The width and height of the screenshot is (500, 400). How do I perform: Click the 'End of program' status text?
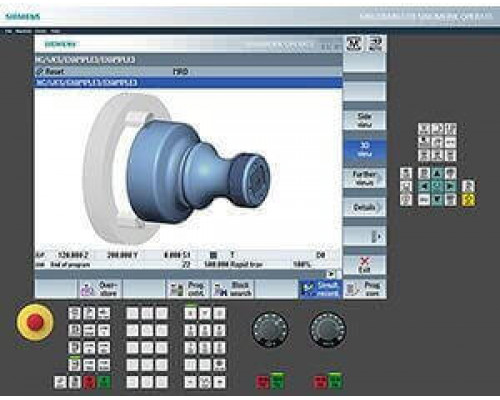point(70,265)
